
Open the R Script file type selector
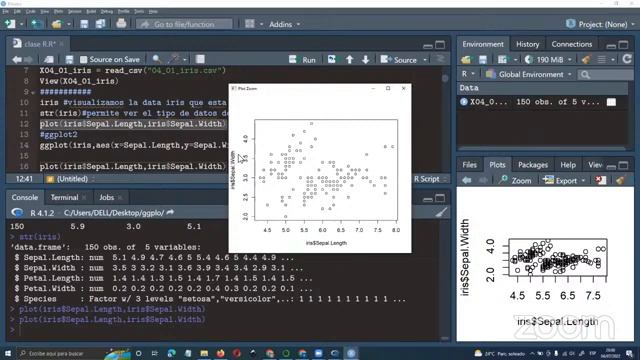(431, 179)
